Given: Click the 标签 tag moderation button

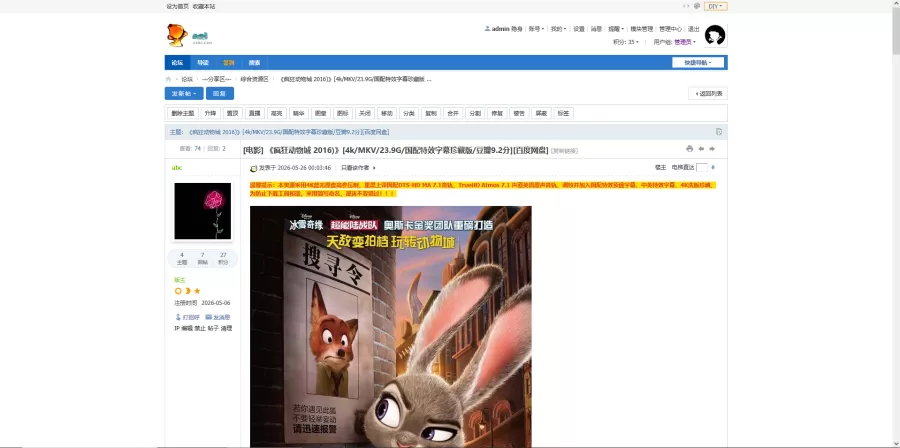Looking at the screenshot, I should coord(563,114).
